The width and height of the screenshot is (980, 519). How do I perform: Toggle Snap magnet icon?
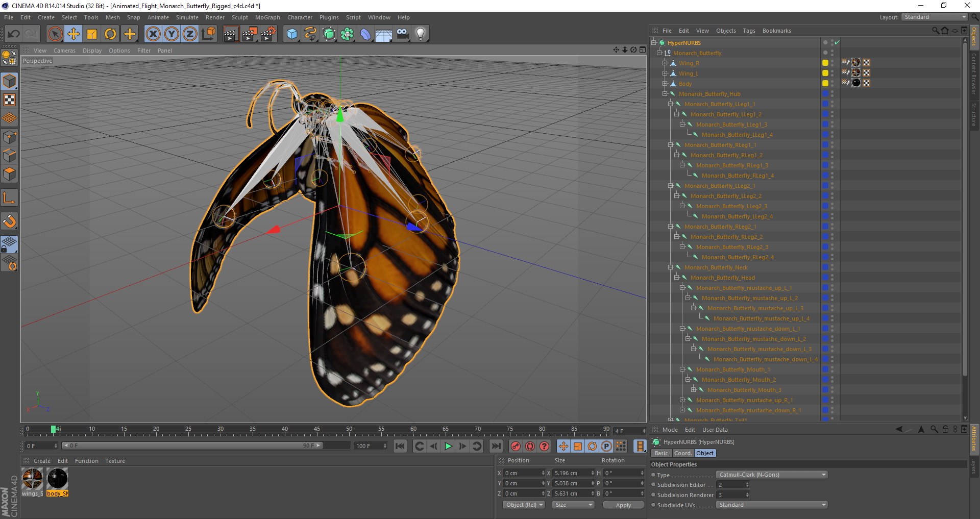pyautogui.click(x=10, y=221)
